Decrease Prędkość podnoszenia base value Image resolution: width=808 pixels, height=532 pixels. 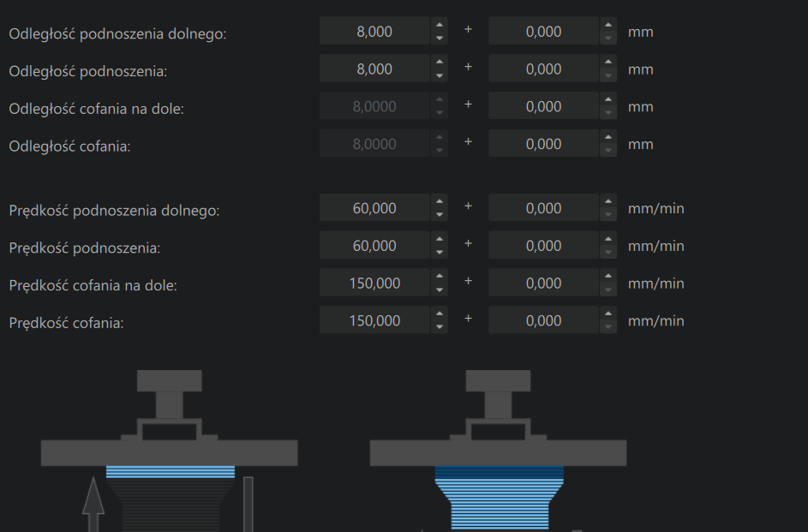point(439,253)
